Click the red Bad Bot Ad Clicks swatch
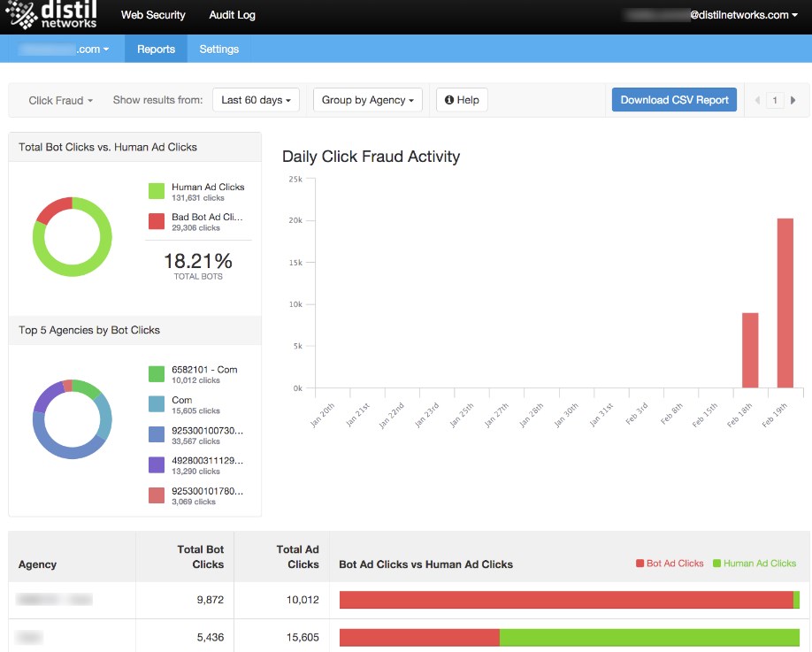The width and height of the screenshot is (812, 652). (x=157, y=221)
